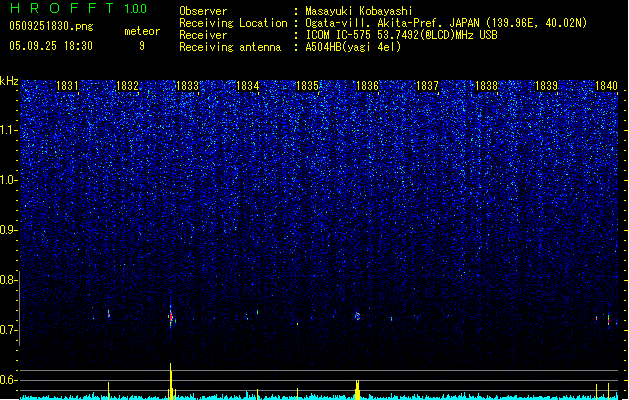Click the 0.7 frequency axis label
629x400 pixels.
[x=8, y=330]
